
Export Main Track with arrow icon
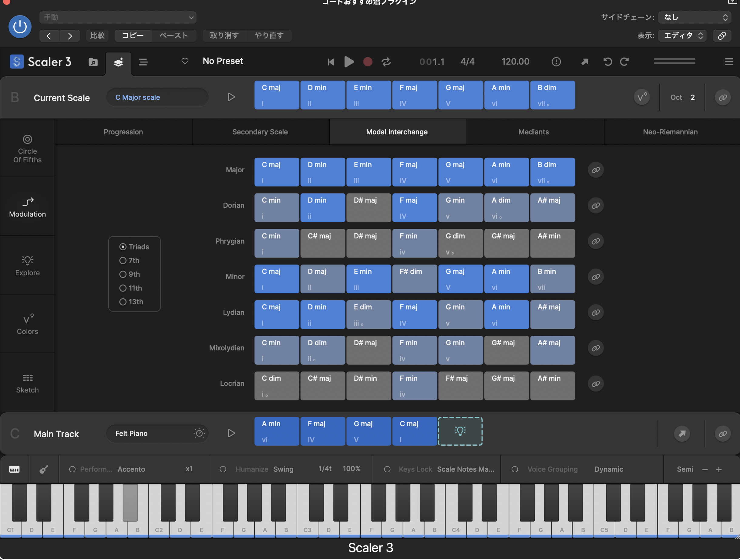tap(682, 433)
